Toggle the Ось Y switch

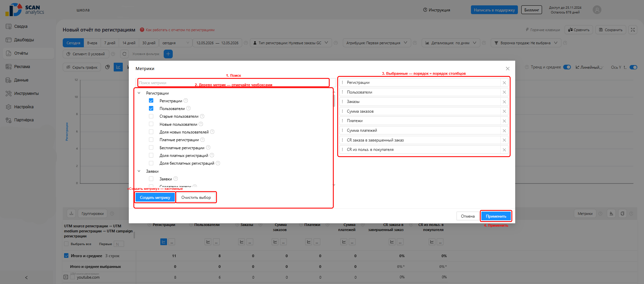coord(633,67)
